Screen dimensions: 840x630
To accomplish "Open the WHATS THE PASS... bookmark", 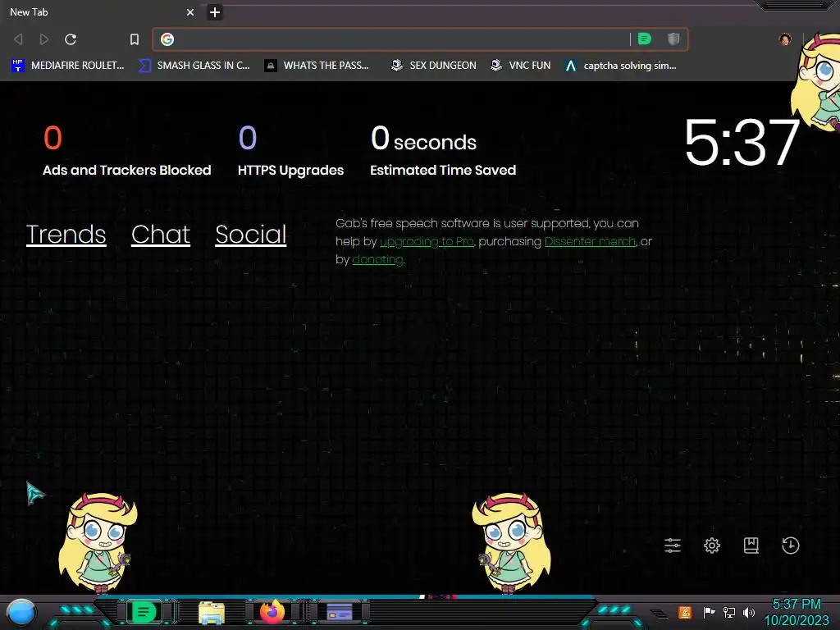I will pos(317,66).
